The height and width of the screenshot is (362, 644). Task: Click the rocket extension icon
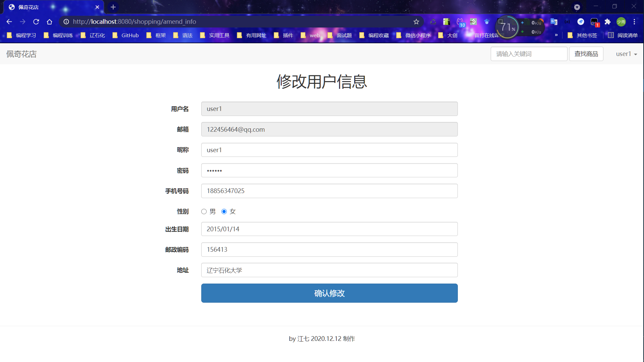tap(581, 22)
